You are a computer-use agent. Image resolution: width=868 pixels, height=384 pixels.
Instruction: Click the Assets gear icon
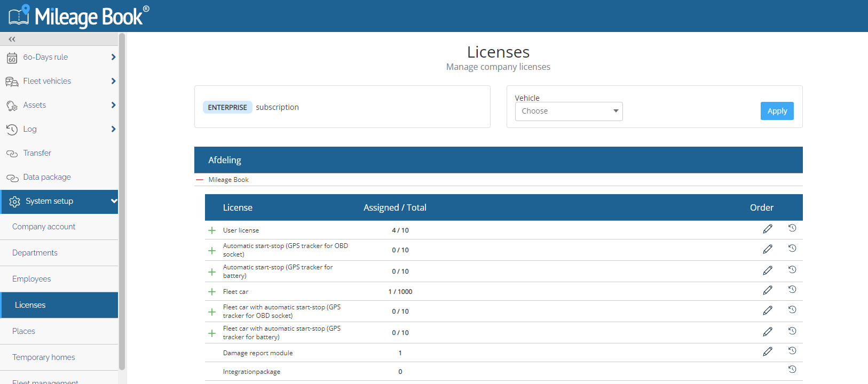(12, 106)
